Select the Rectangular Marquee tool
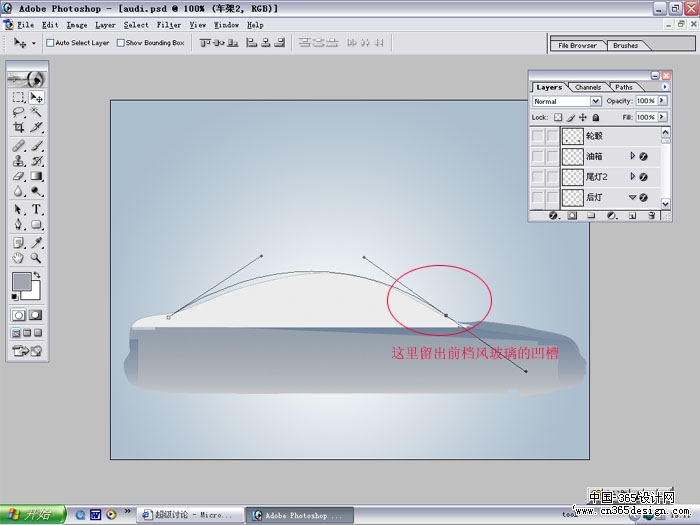The image size is (700, 525). coord(18,97)
